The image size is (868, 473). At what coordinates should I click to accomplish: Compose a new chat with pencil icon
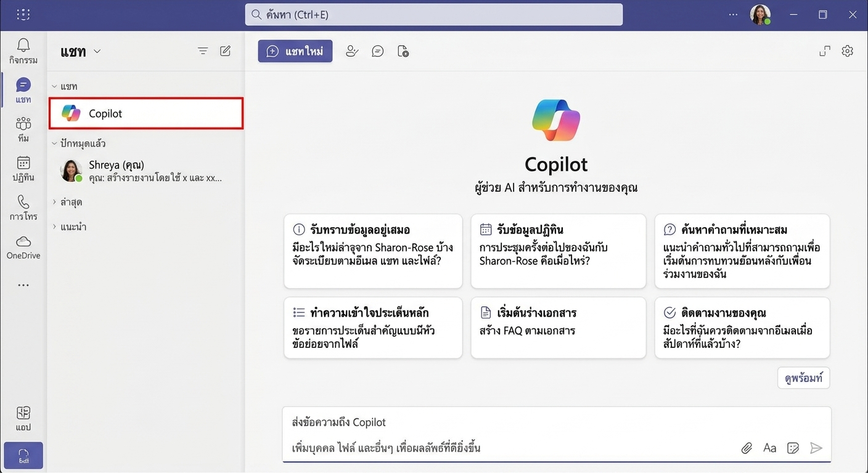pyautogui.click(x=226, y=51)
